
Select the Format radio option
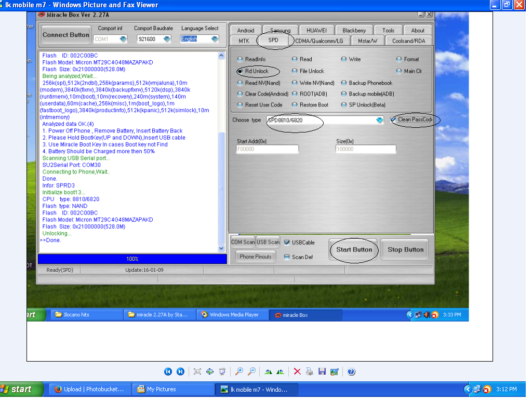[407, 59]
